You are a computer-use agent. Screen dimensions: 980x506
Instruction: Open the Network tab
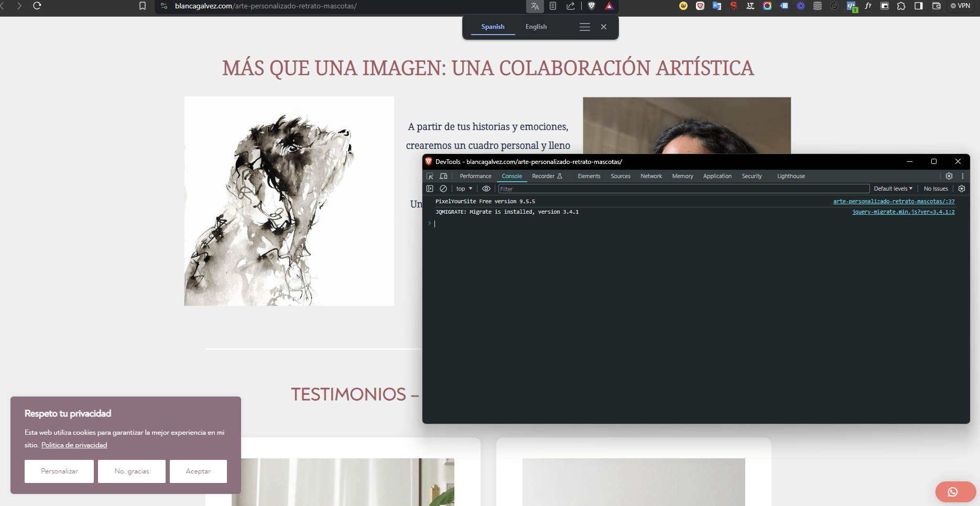pyautogui.click(x=651, y=176)
